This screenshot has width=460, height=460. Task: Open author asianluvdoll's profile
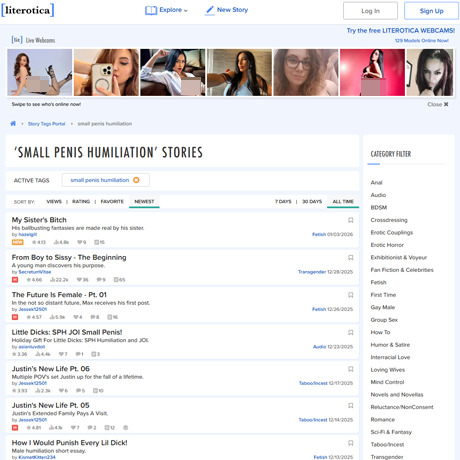click(32, 347)
